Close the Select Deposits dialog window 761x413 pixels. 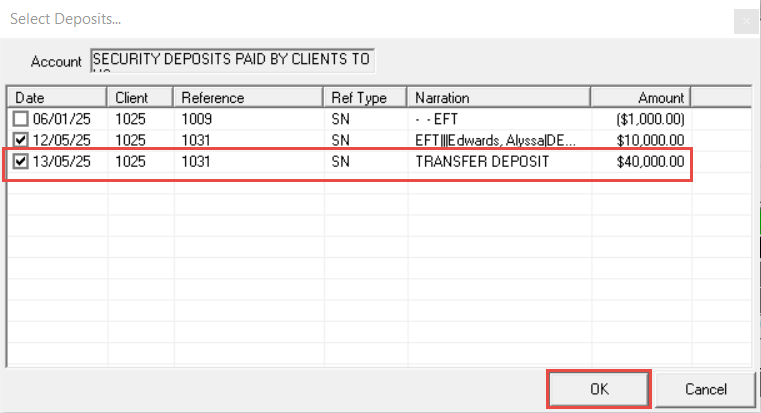(744, 20)
